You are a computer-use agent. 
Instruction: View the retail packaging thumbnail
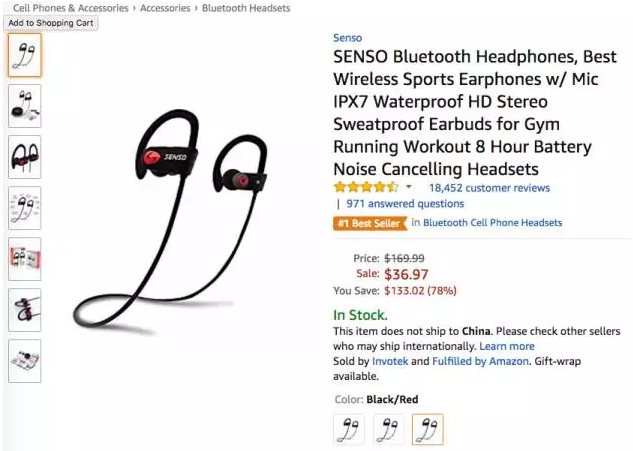tap(25, 259)
